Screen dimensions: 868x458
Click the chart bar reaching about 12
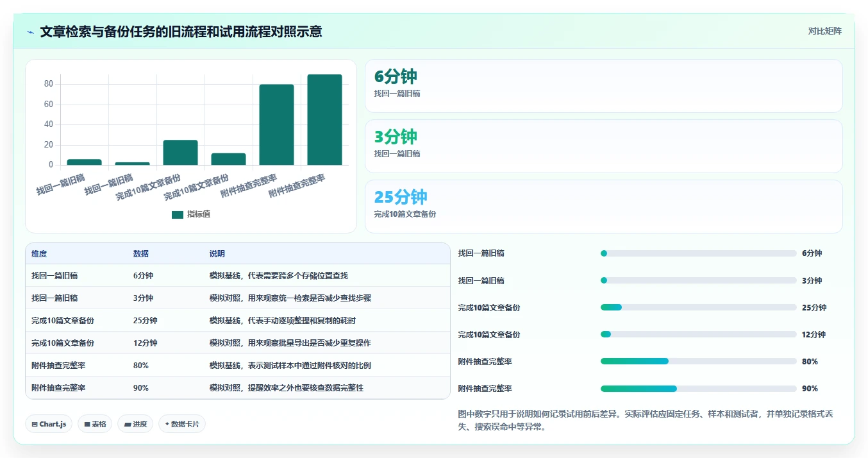(x=228, y=159)
